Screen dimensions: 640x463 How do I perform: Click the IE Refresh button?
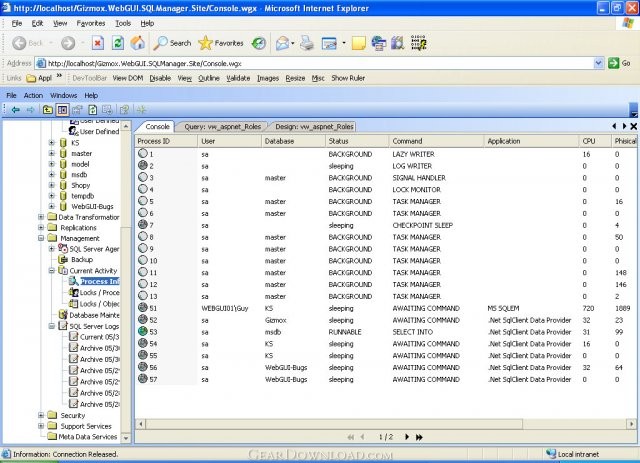tap(118, 43)
